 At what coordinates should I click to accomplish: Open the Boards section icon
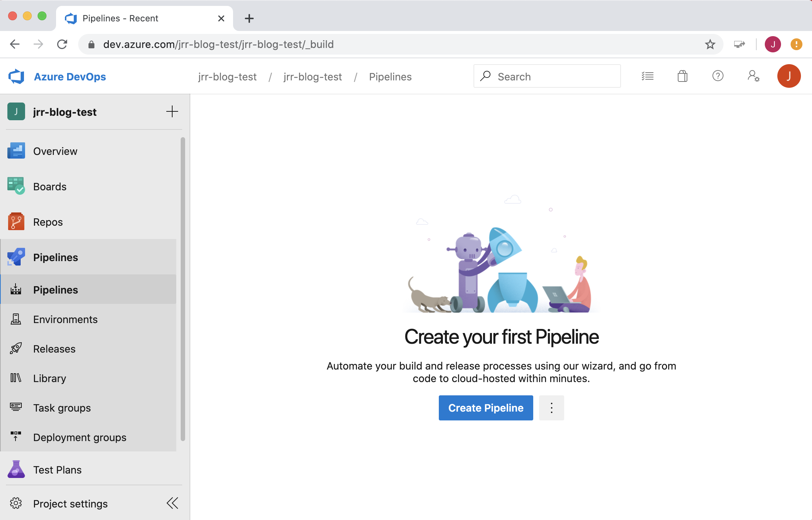tap(16, 186)
